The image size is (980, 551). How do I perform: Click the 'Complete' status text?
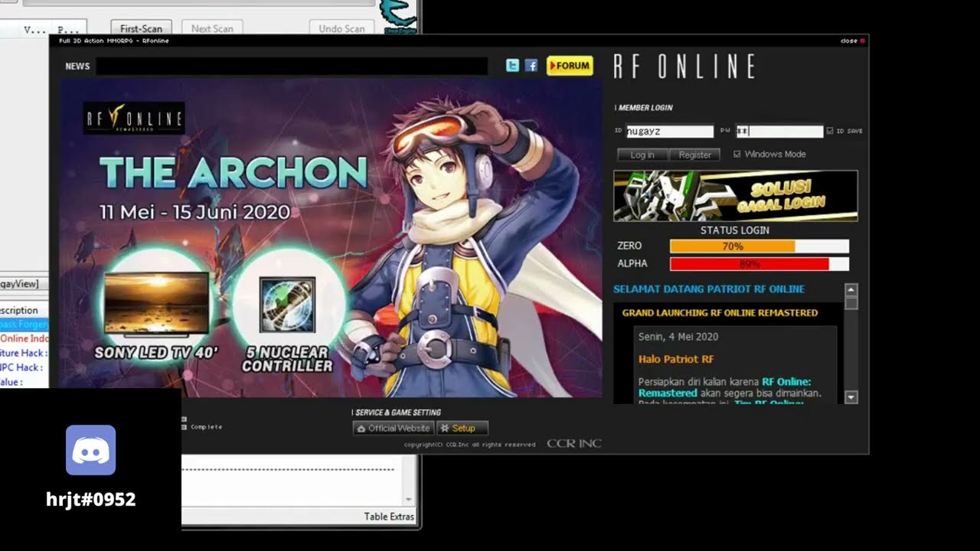pos(207,427)
